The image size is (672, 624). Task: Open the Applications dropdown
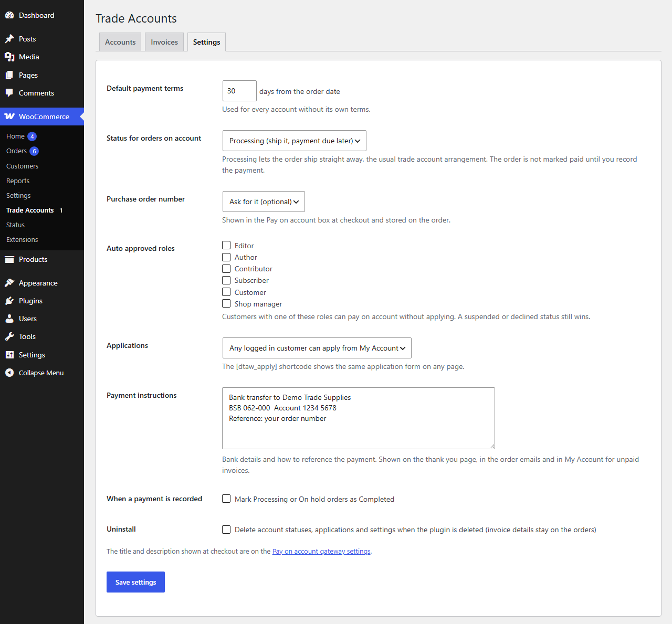pyautogui.click(x=317, y=348)
